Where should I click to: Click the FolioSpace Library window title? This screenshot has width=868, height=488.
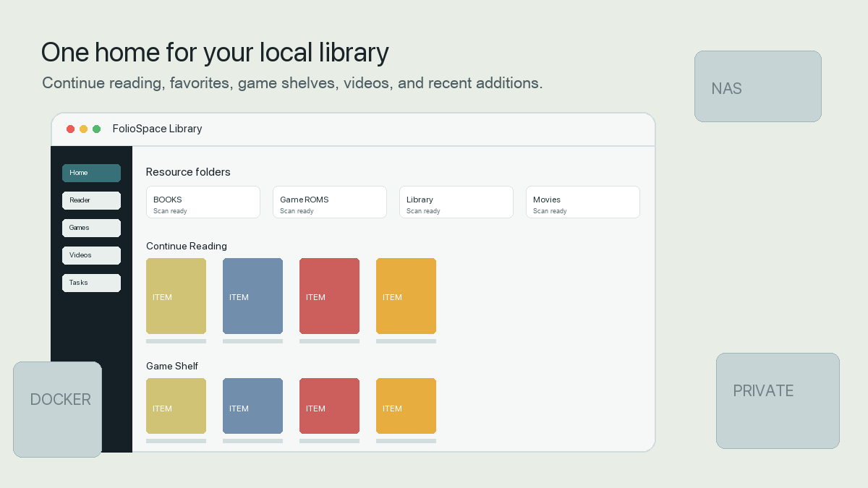158,129
